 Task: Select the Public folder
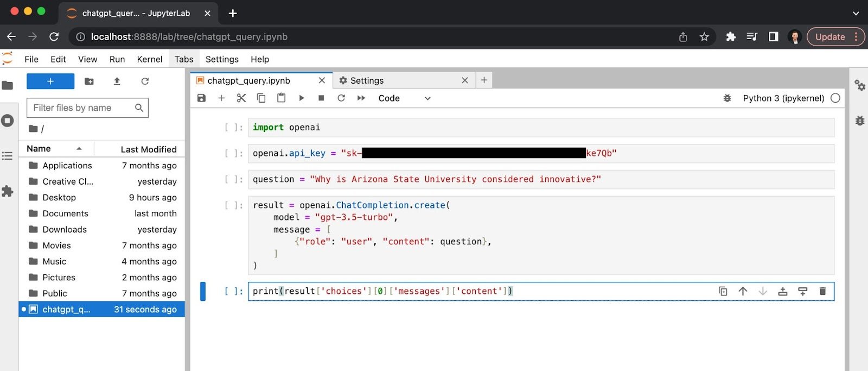(x=102, y=293)
